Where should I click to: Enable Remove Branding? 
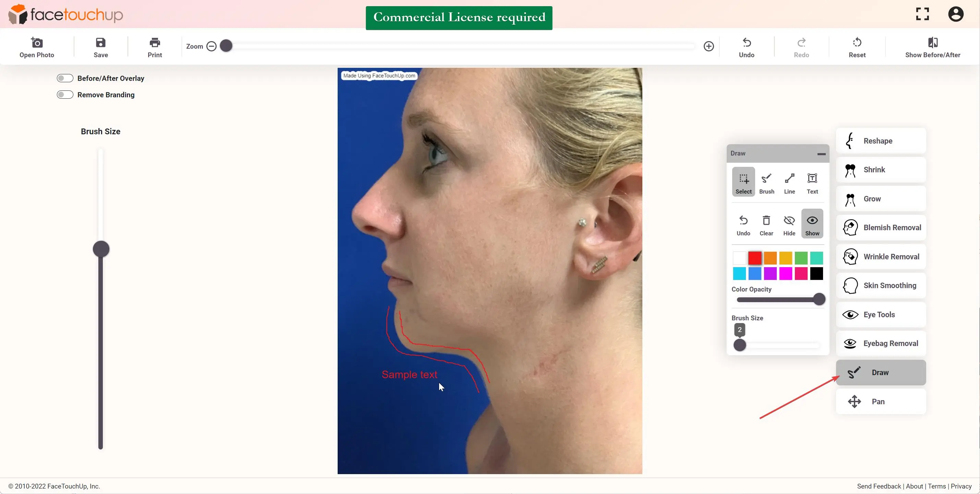pos(65,94)
